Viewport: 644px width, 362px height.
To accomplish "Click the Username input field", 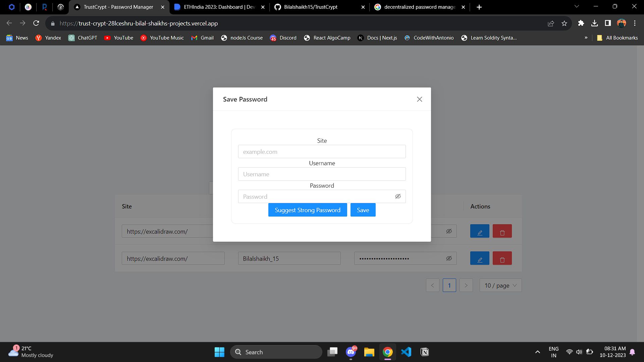I will coord(322,174).
